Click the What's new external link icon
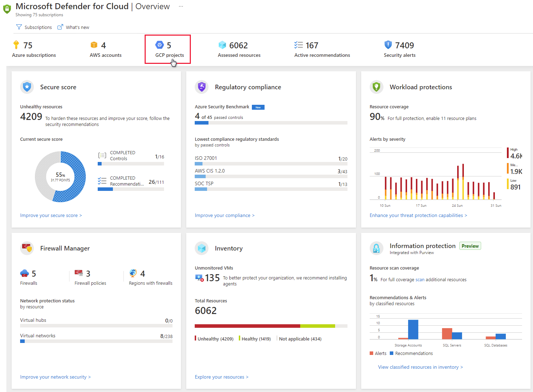This screenshot has width=533, height=392. 60,27
